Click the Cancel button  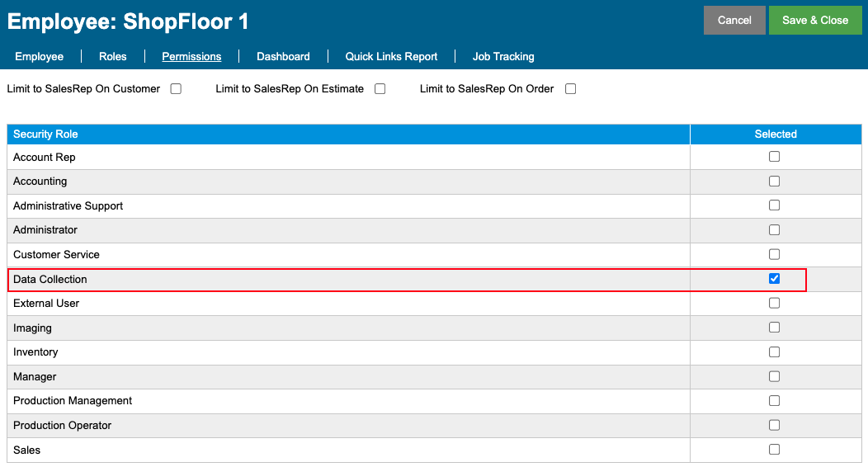734,21
